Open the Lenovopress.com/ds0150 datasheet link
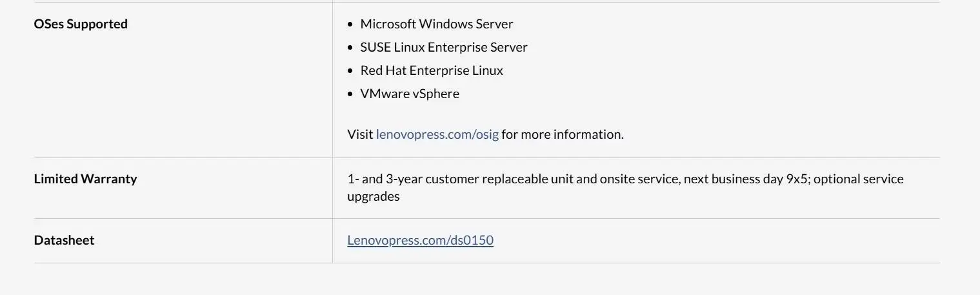Screen dimensions: 980x295 tap(420, 240)
